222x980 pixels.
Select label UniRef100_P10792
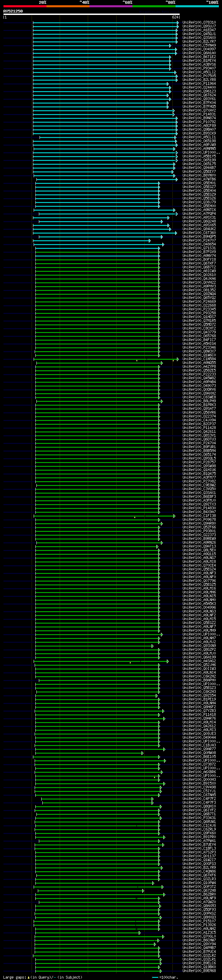pyautogui.click(x=199, y=122)
